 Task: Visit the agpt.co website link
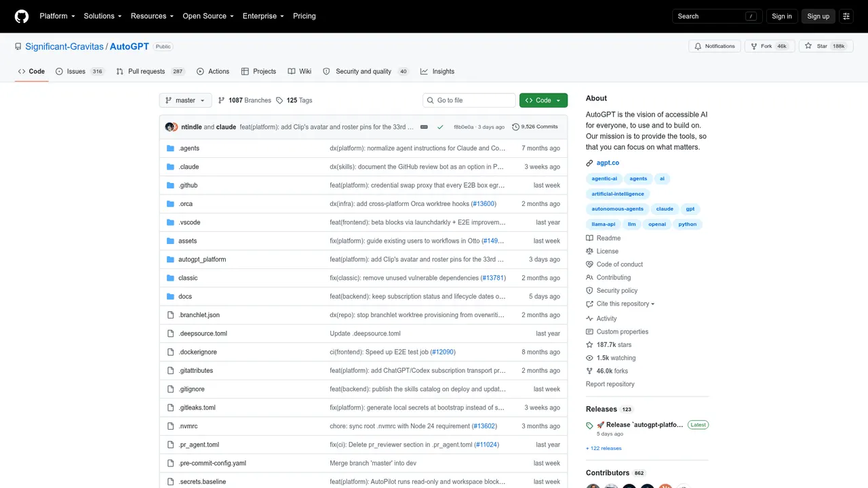[x=608, y=163]
